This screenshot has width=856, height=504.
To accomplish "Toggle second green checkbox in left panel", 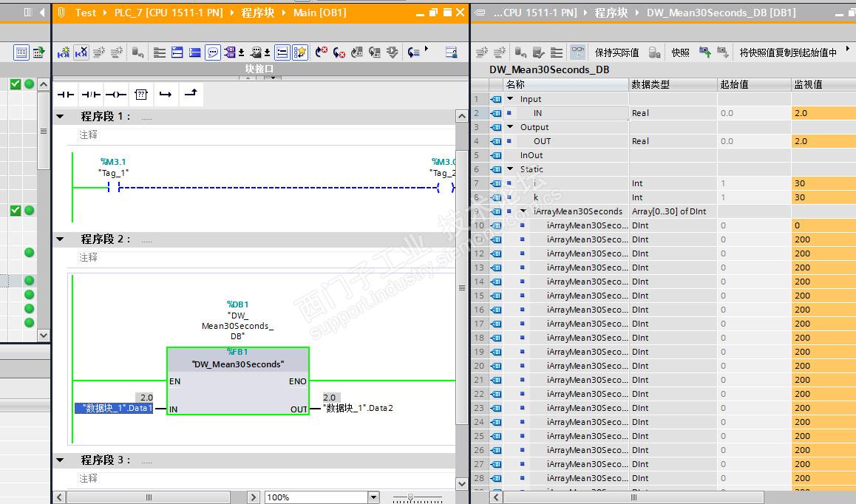I will [x=16, y=210].
